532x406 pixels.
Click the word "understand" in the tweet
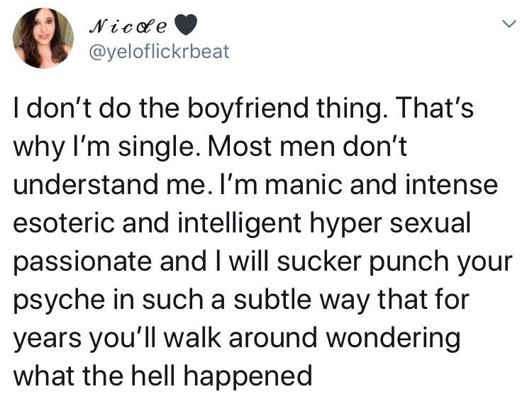[x=86, y=184]
